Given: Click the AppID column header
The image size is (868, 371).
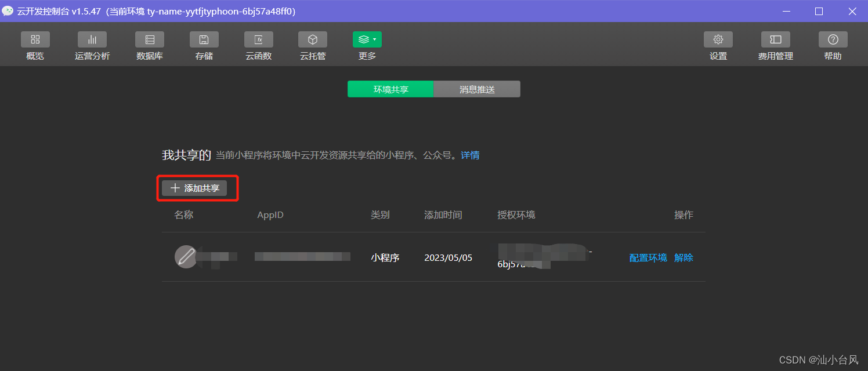Looking at the screenshot, I should (270, 215).
